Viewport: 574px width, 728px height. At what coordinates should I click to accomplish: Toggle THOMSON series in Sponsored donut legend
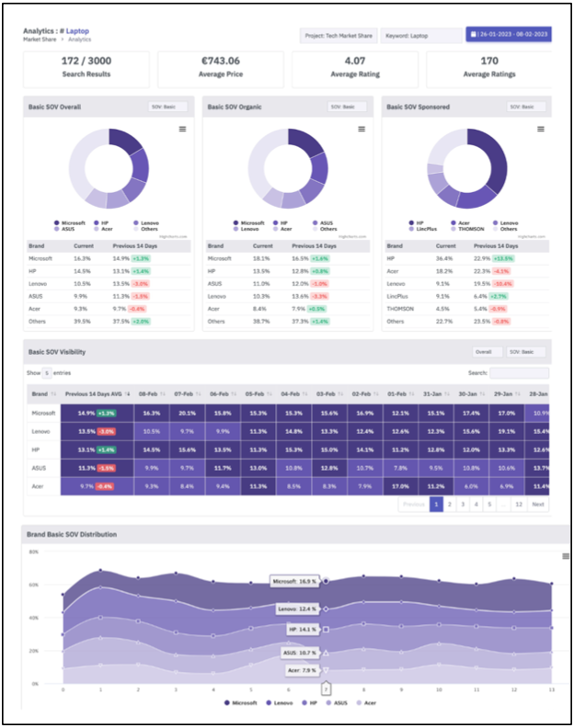[x=467, y=229]
